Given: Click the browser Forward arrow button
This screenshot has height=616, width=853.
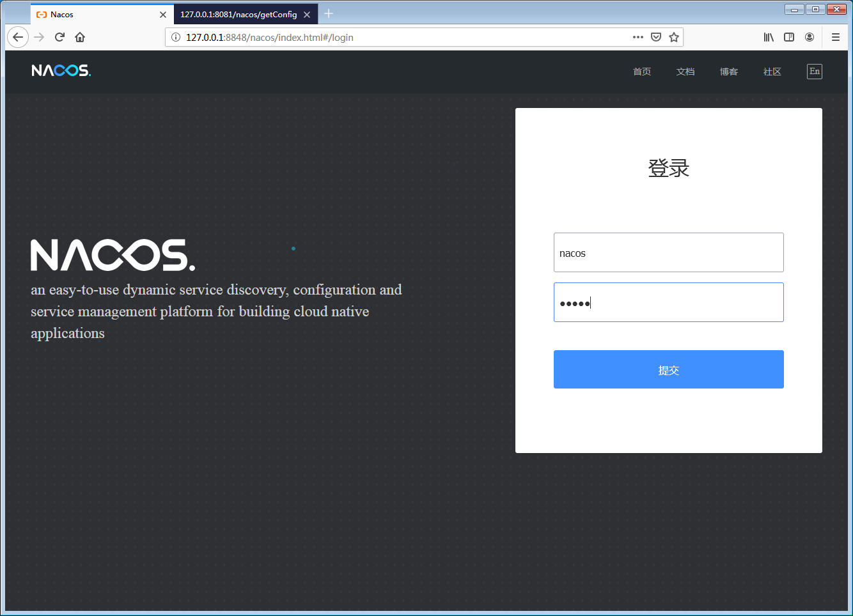Looking at the screenshot, I should pyautogui.click(x=39, y=37).
